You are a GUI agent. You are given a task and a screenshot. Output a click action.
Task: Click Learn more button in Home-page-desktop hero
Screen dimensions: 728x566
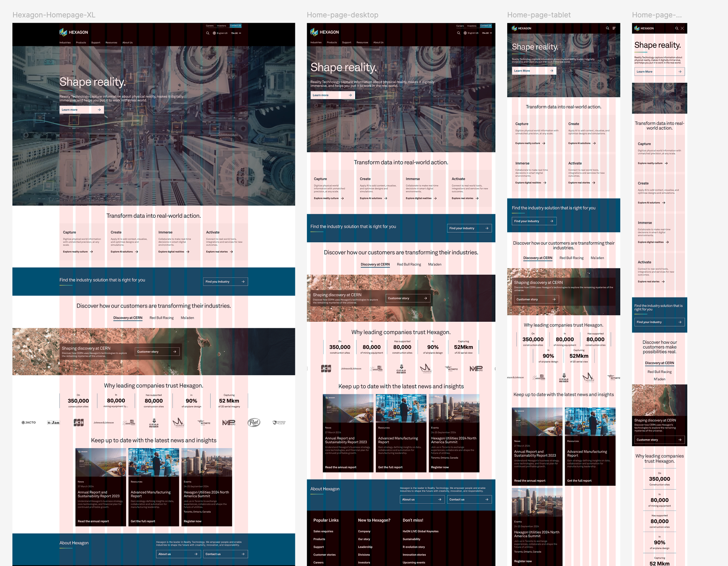tap(333, 95)
